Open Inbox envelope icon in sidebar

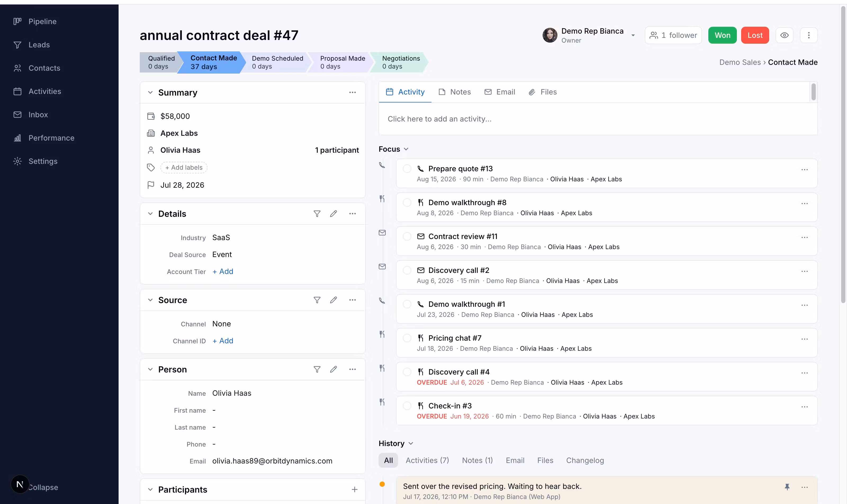coord(17,114)
